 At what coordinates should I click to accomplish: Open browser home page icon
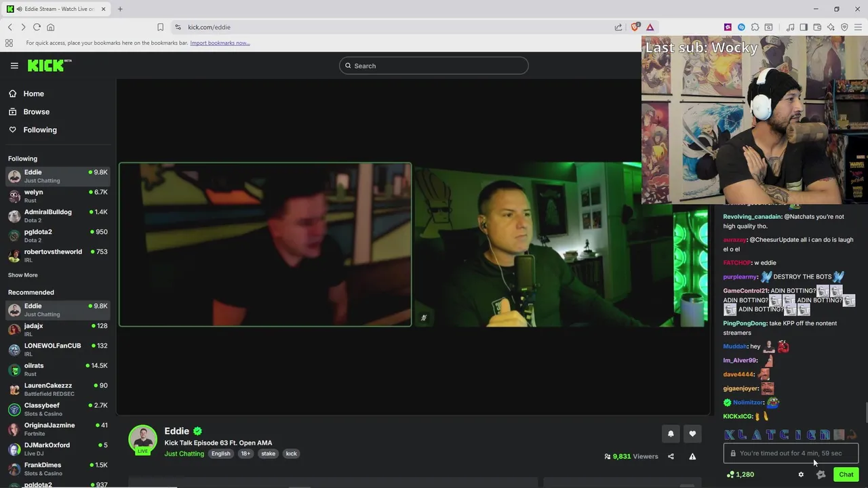[50, 27]
